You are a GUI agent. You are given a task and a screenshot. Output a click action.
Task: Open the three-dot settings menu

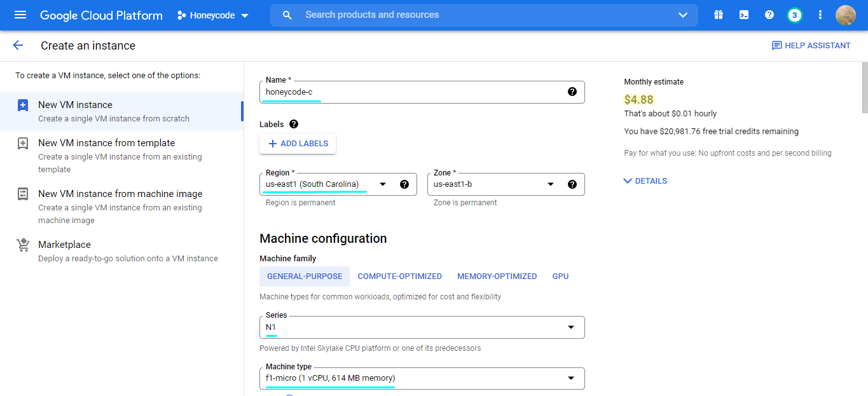(x=820, y=15)
